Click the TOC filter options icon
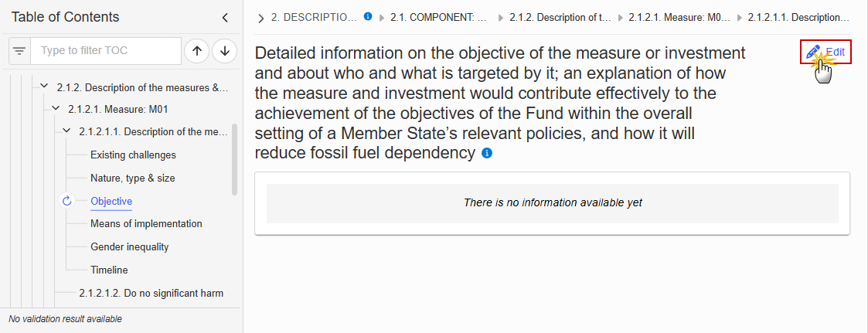The width and height of the screenshot is (868, 333). pos(19,51)
